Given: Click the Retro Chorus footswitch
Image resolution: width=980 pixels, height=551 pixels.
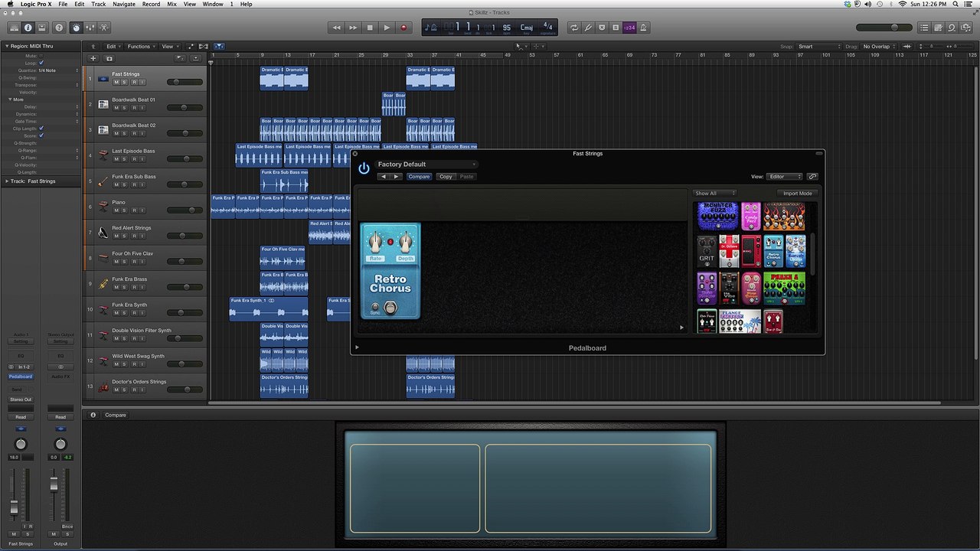Looking at the screenshot, I should click(x=390, y=308).
